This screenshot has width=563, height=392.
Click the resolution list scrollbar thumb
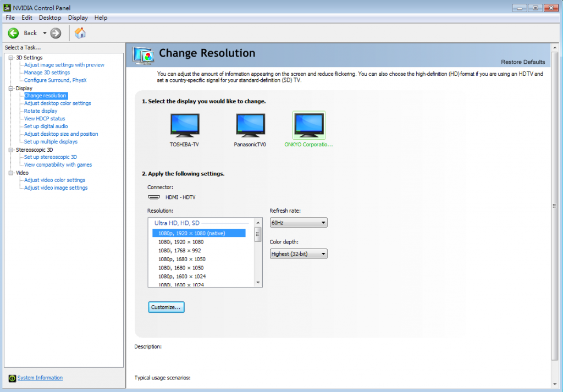click(x=258, y=234)
